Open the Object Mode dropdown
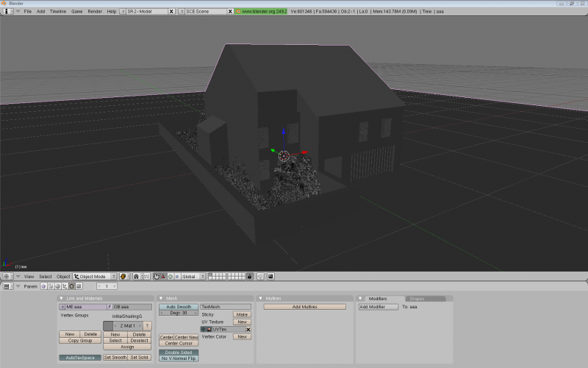This screenshot has height=368, width=588. pos(95,276)
